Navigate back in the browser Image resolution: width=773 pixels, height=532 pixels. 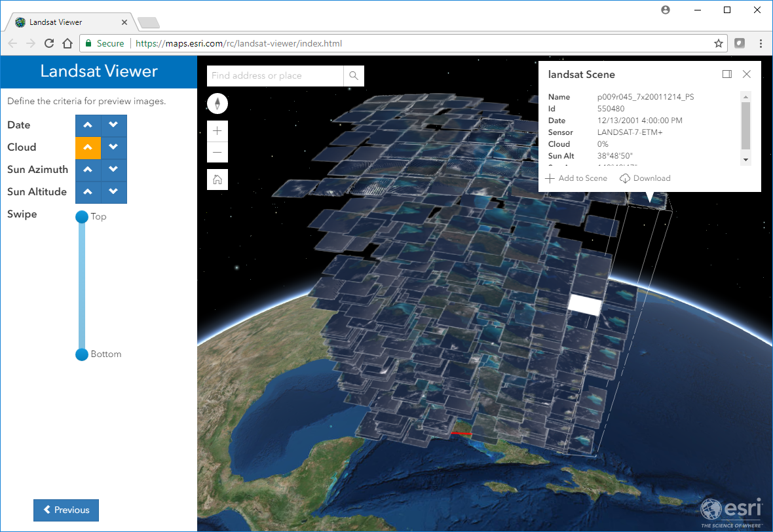tap(13, 43)
